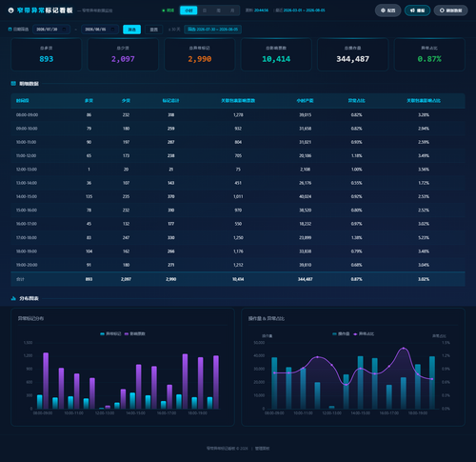Toggle the teal 操作量 legend series
Screen dimensions: 476x462
[341, 333]
